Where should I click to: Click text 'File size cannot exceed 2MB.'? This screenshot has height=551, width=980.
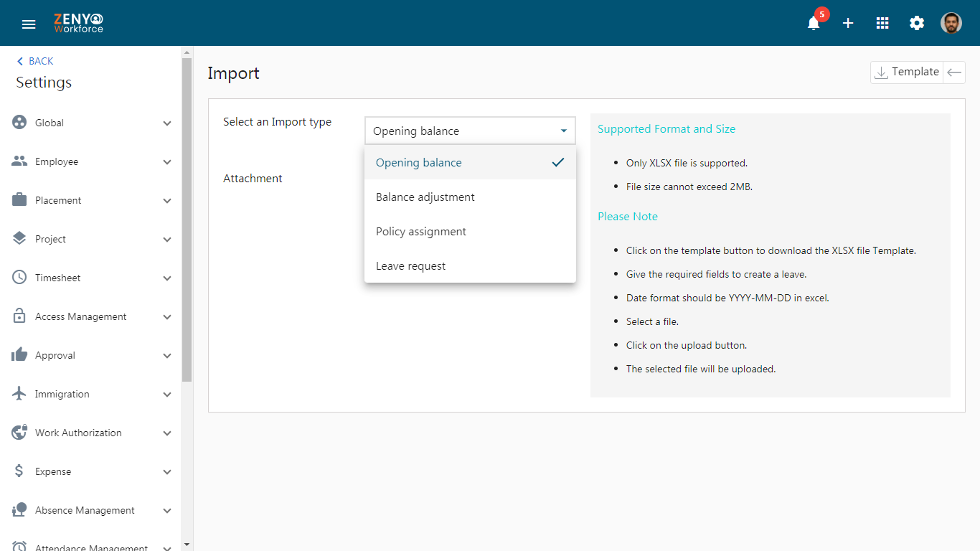click(689, 187)
